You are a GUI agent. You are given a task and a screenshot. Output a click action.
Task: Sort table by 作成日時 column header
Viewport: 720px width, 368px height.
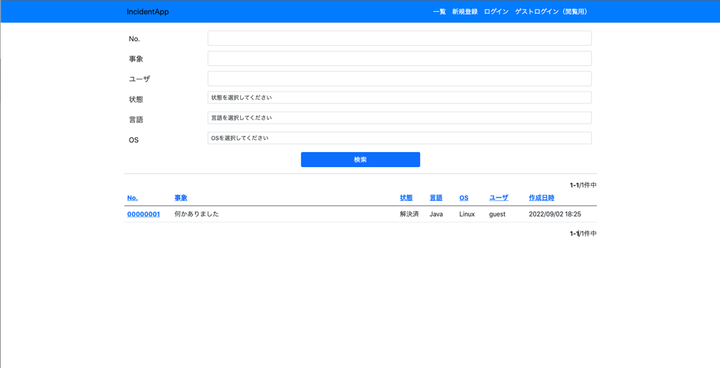point(541,198)
